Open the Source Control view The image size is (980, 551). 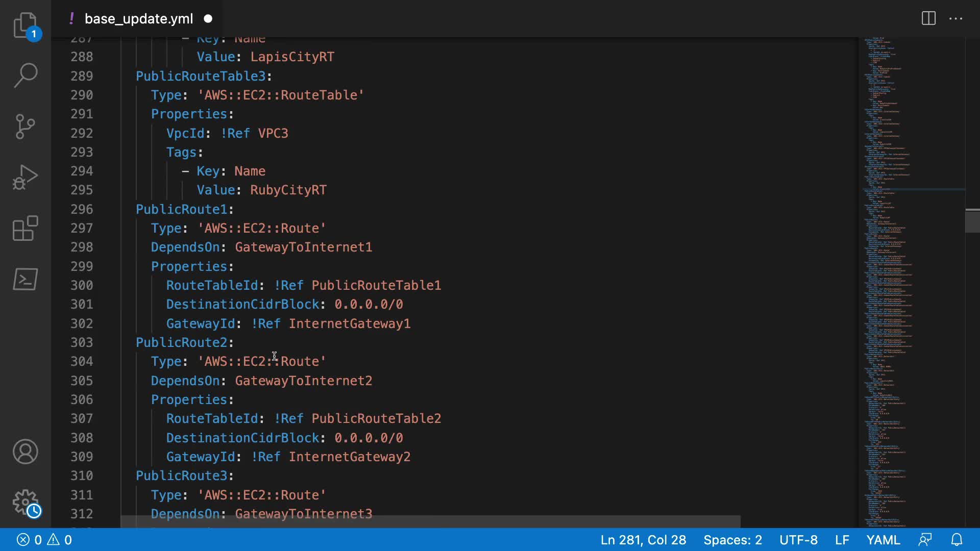pos(25,126)
